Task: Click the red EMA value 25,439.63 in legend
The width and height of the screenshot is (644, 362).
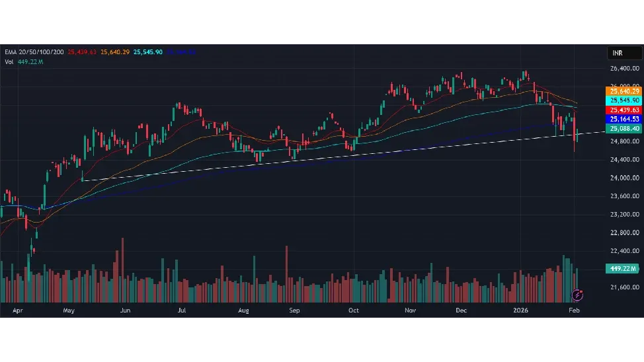Action: click(82, 52)
